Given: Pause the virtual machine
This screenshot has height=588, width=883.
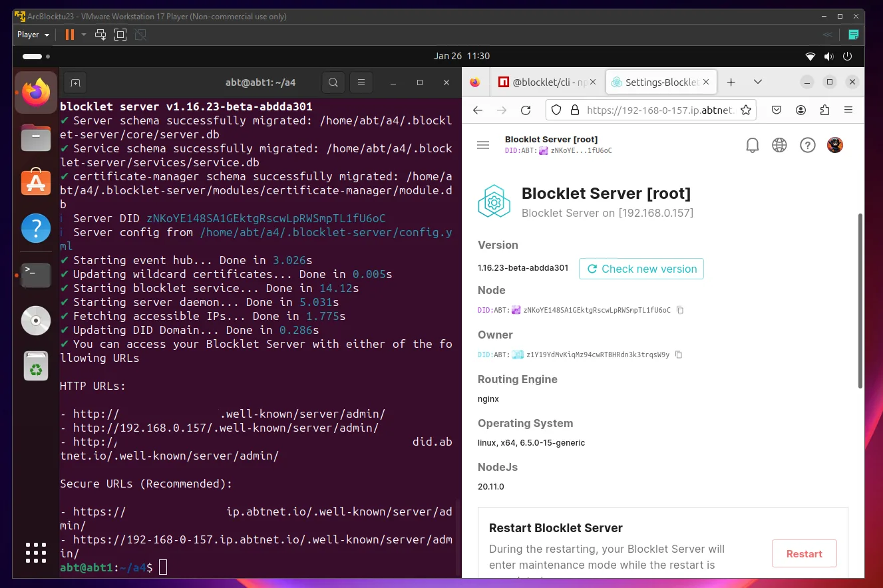Looking at the screenshot, I should (70, 35).
